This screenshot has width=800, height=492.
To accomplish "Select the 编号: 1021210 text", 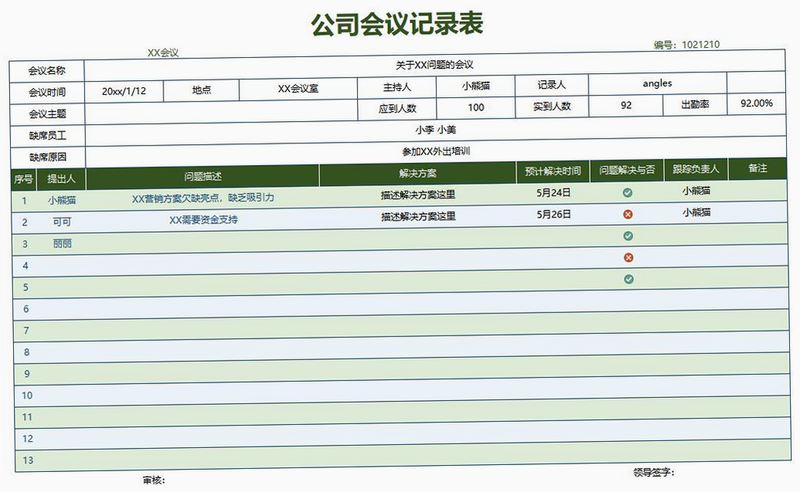I will (x=687, y=45).
